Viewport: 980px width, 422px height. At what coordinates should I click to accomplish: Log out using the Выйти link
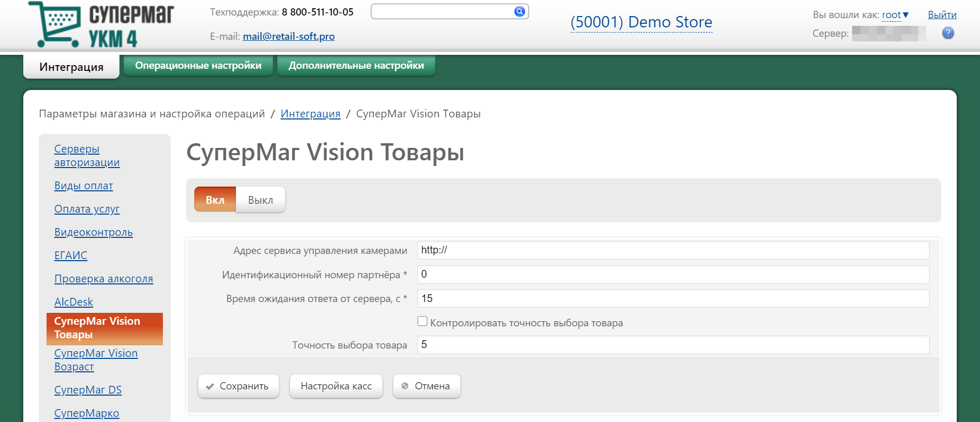(x=942, y=15)
